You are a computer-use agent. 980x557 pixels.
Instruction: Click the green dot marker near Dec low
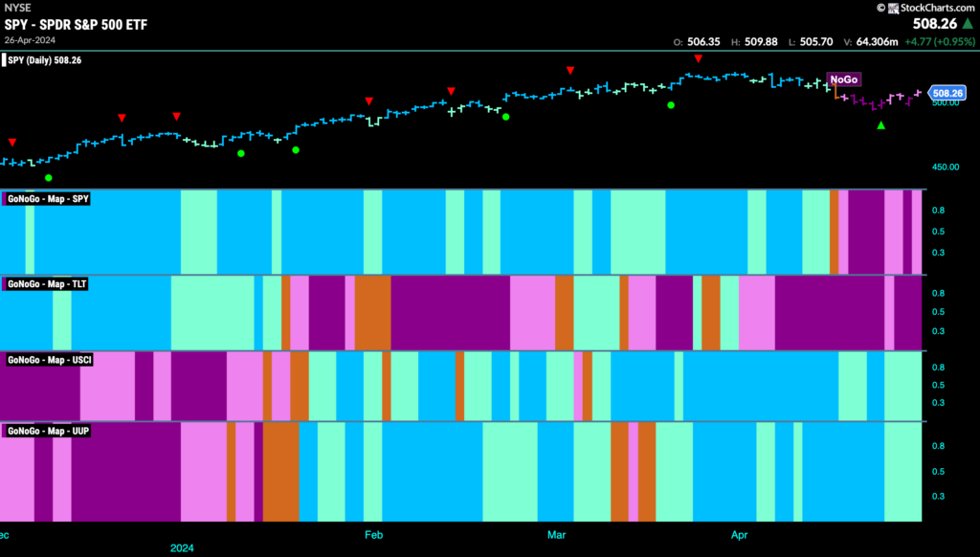(x=49, y=178)
